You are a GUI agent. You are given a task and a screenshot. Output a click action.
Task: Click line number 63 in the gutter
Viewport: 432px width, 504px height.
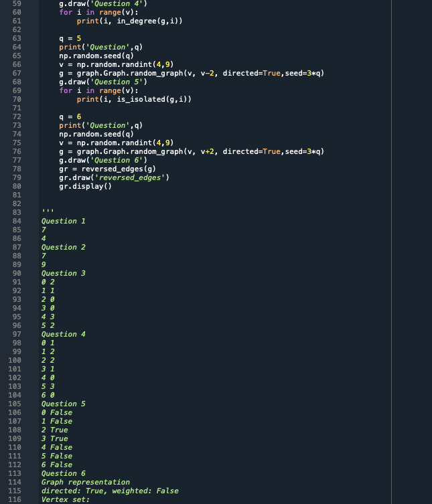[x=17, y=39]
